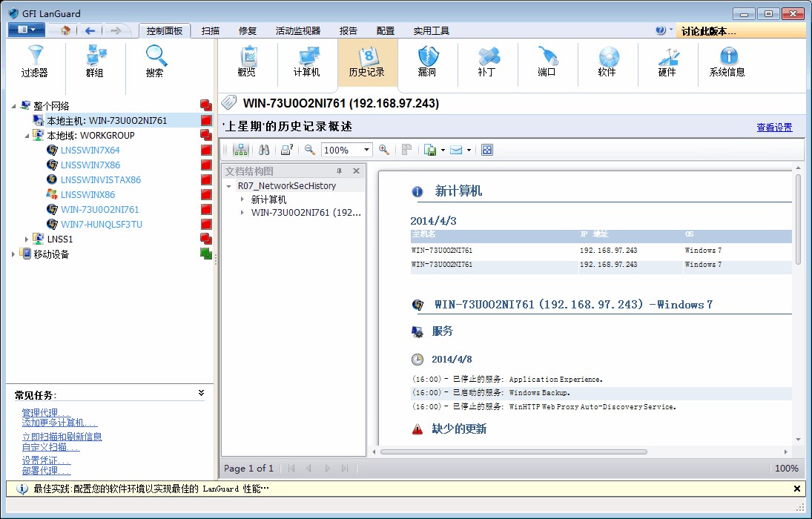Collapse the 本地域: WORKGROUP node
Image resolution: width=812 pixels, height=519 pixels.
[x=27, y=136]
